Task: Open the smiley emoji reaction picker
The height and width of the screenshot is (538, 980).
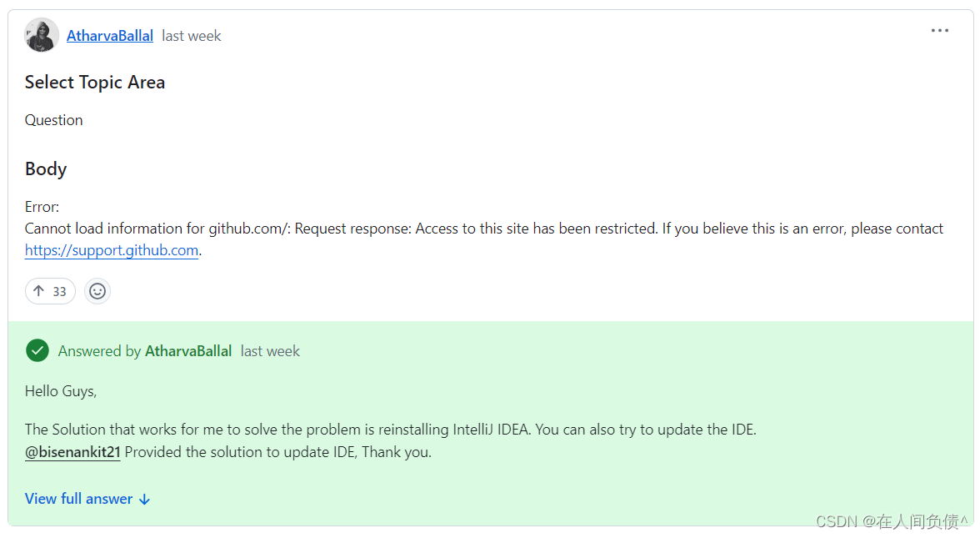Action: tap(97, 291)
